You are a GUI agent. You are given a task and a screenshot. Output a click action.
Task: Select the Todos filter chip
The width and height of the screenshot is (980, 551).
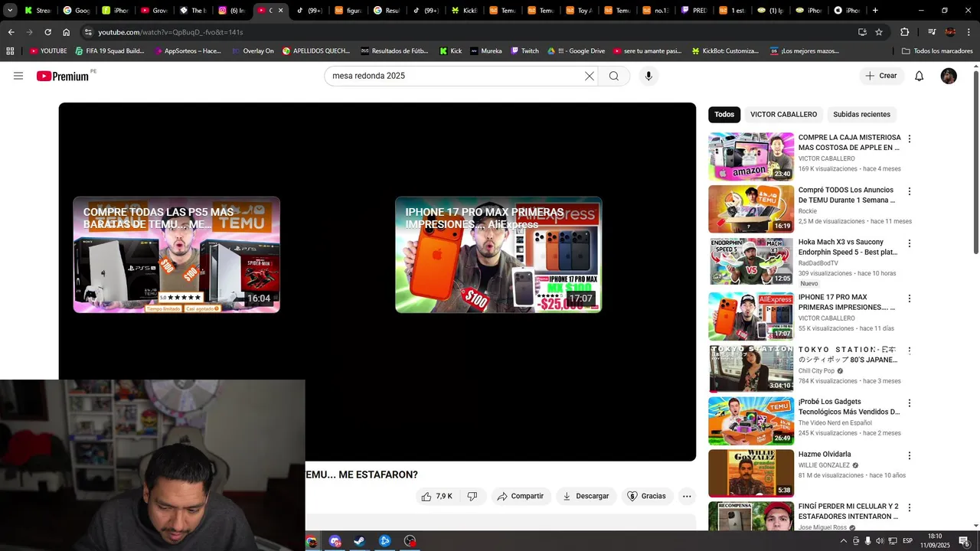click(724, 114)
